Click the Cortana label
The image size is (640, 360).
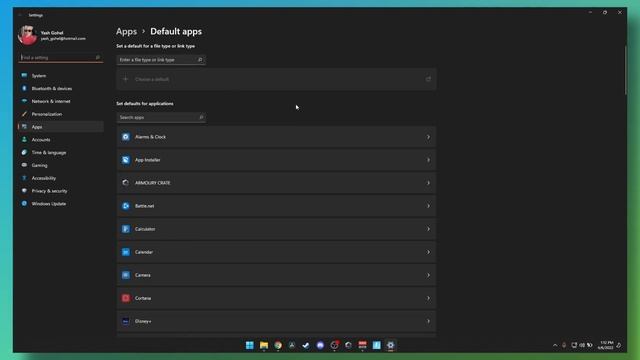click(x=143, y=298)
